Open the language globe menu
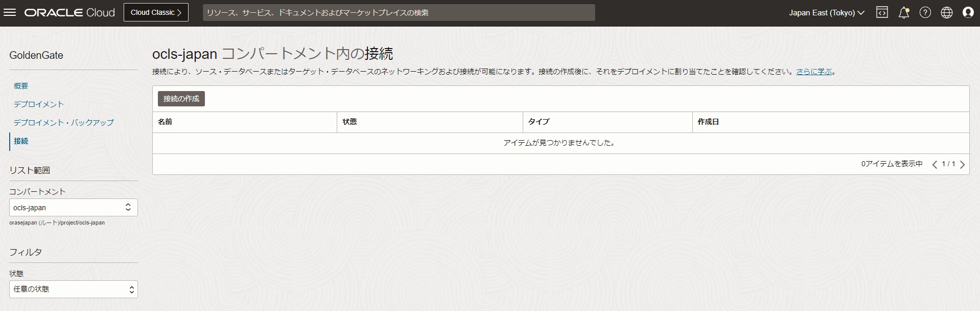Screen dimensions: 980x311 pyautogui.click(x=947, y=12)
